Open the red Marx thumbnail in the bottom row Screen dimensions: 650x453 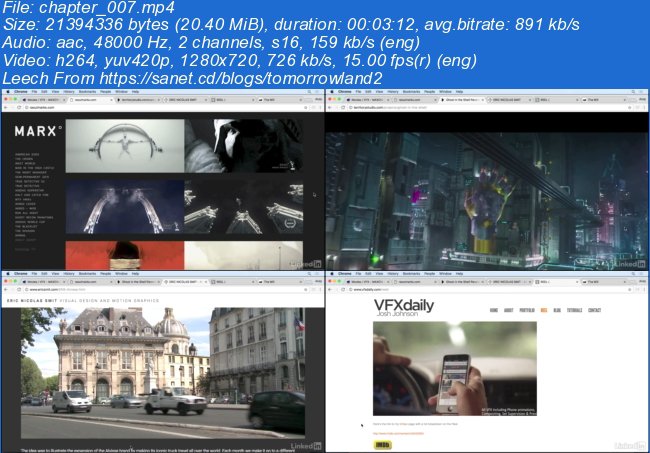(x=125, y=255)
